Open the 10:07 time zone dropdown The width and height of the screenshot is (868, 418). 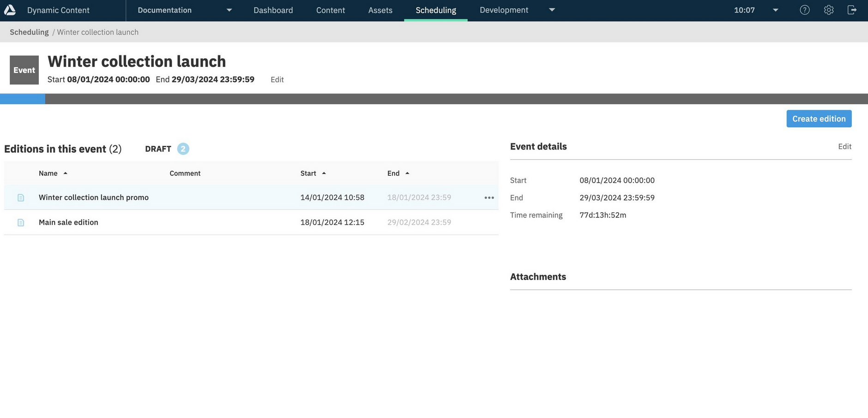[x=775, y=10]
